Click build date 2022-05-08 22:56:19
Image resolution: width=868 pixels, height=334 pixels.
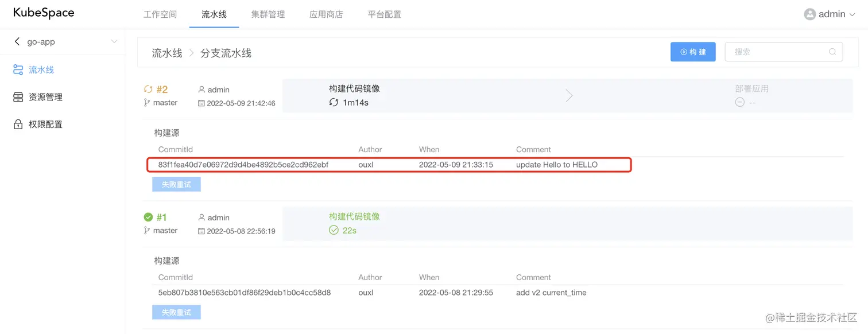point(241,231)
